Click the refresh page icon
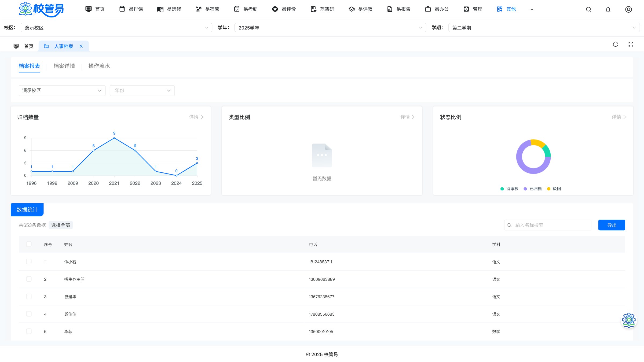This screenshot has width=644, height=362. coord(616,44)
